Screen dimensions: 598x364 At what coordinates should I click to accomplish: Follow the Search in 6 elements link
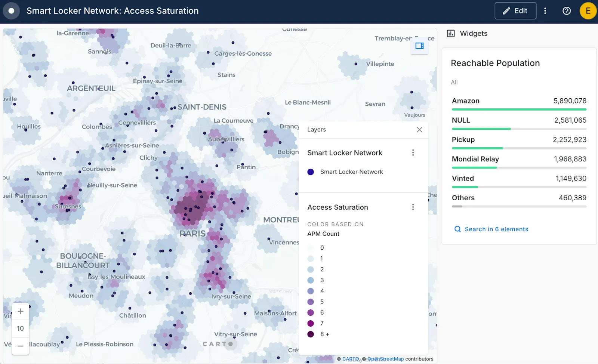click(496, 229)
